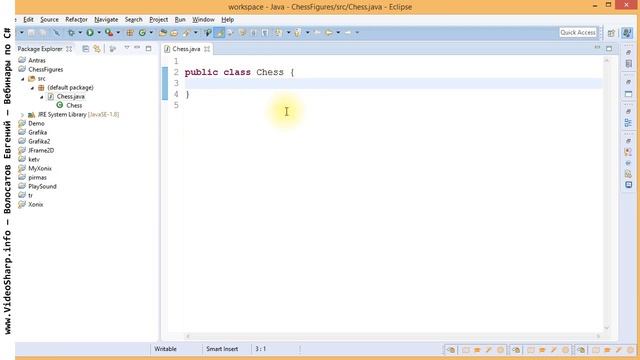Click the Run Last Tool external tools icon

click(109, 33)
